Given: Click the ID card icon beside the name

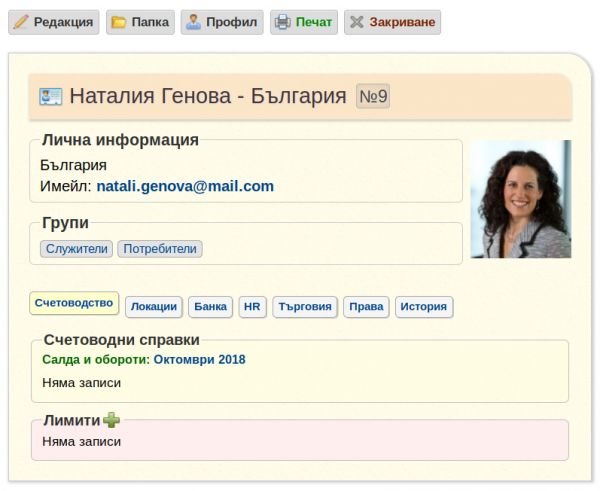Looking at the screenshot, I should [51, 96].
